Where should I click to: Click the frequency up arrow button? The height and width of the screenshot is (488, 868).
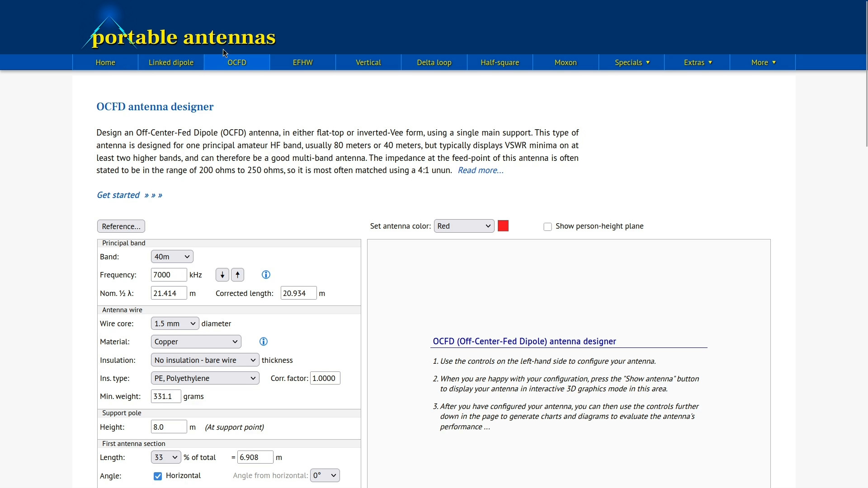(x=237, y=275)
